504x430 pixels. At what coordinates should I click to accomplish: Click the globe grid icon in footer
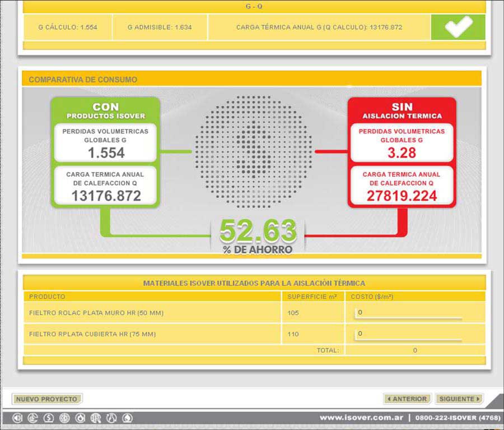[96, 418]
